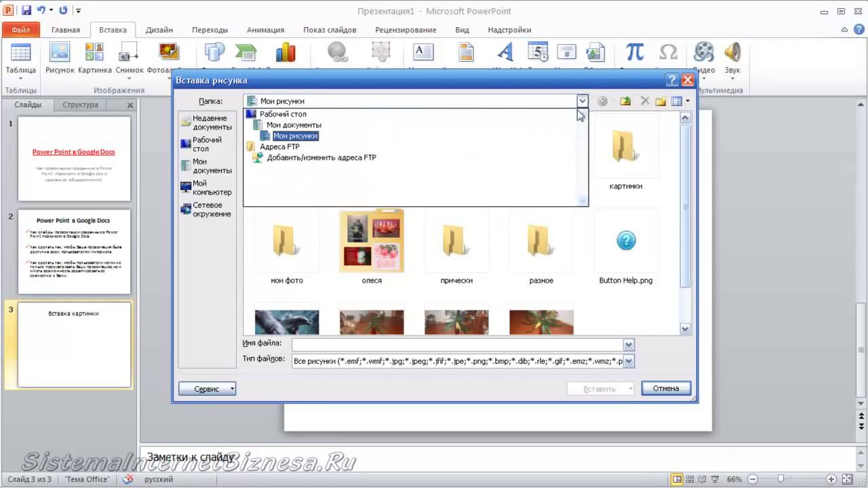Select slide 2 thumbnail in the slides panel
This screenshot has height=488, width=868.
(x=74, y=251)
